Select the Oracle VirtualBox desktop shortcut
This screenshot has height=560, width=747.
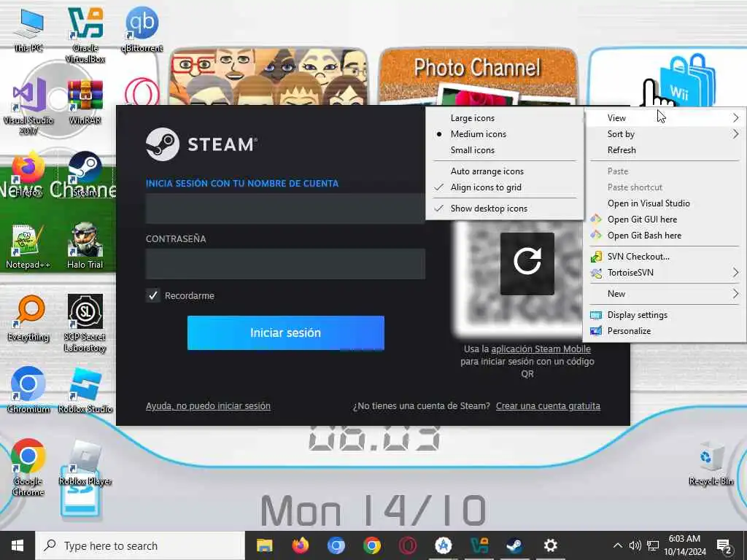[x=85, y=34]
